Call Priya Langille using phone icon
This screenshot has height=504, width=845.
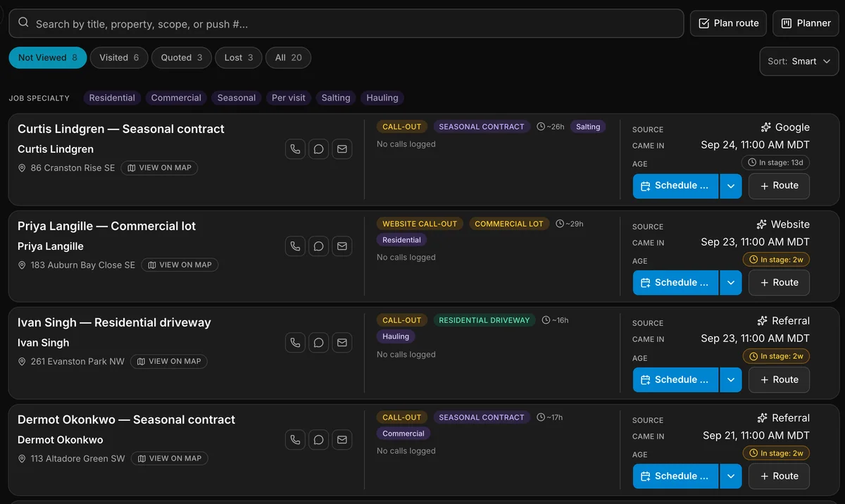click(295, 246)
